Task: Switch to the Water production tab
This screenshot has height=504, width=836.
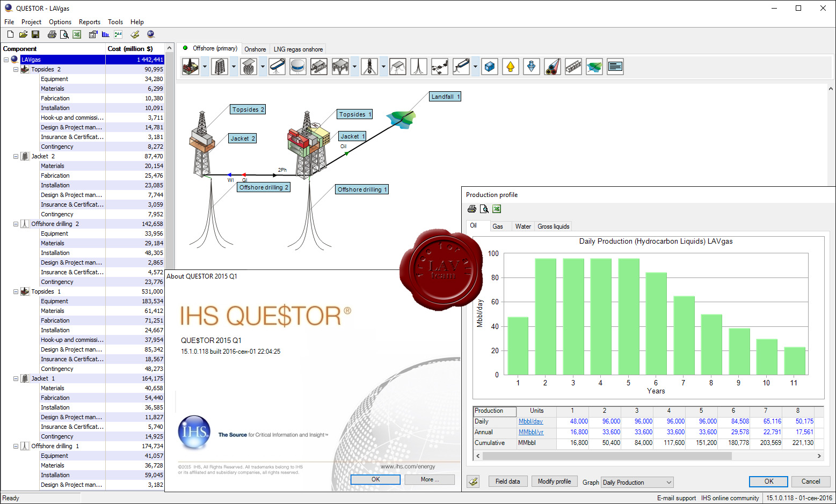Action: [x=523, y=227]
